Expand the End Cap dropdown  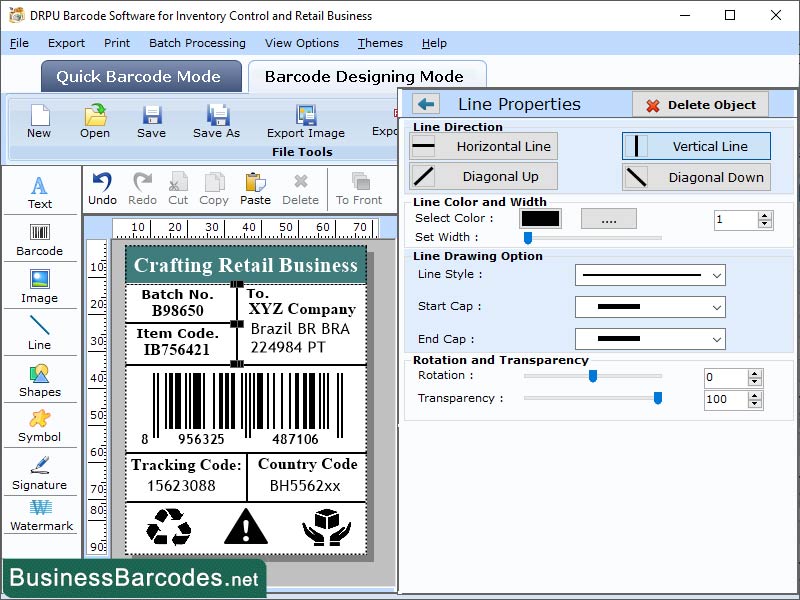(717, 340)
